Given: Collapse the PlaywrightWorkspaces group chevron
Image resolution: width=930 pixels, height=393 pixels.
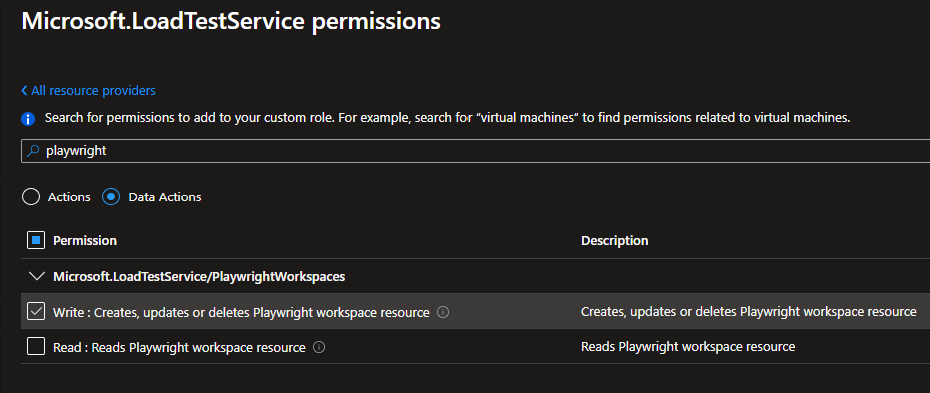Looking at the screenshot, I should pyautogui.click(x=37, y=276).
